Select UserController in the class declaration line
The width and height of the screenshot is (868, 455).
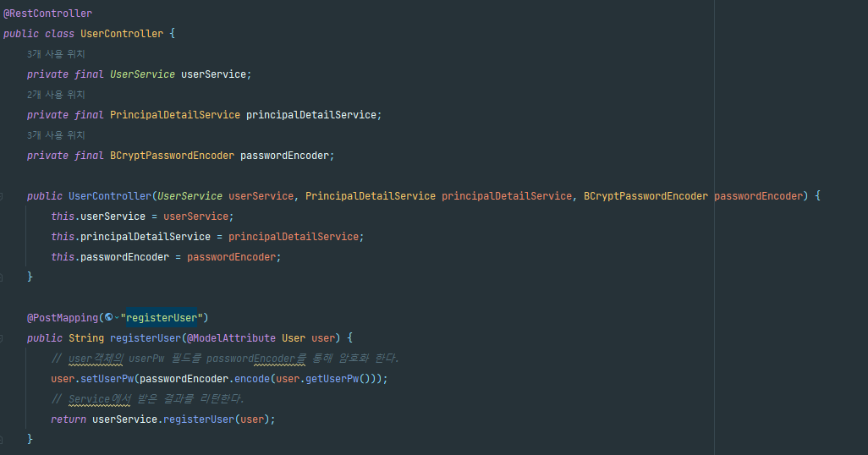point(122,34)
